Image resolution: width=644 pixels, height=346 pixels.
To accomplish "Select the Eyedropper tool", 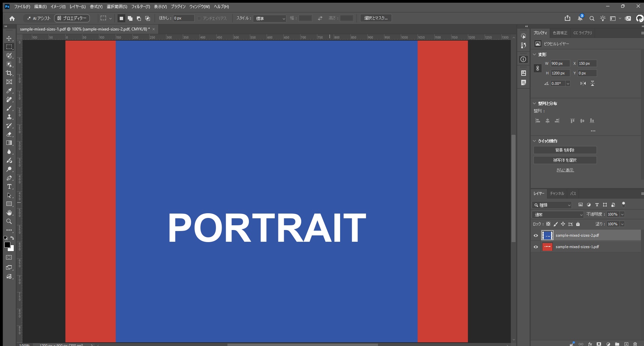I will pos(9,91).
